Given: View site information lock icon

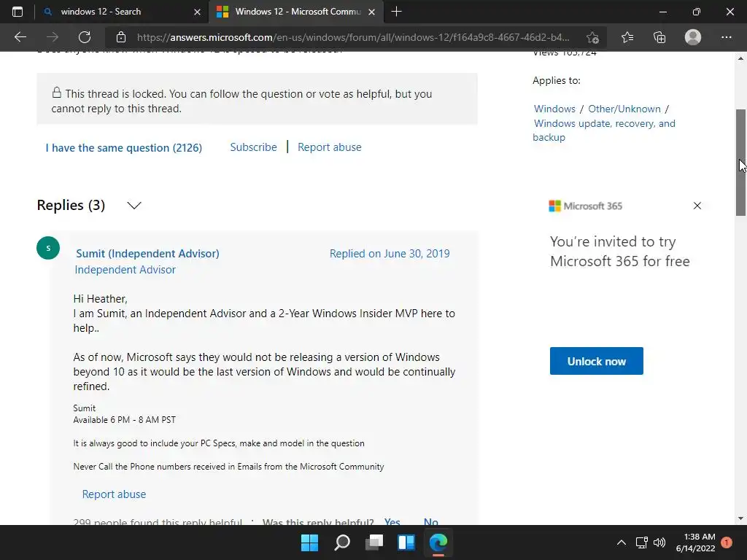Looking at the screenshot, I should pos(121,37).
